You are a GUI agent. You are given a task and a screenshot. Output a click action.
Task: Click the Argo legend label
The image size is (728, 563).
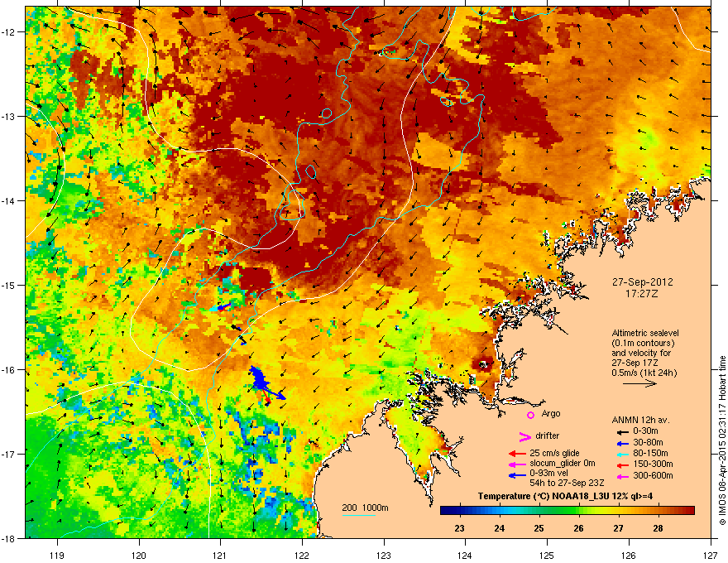coord(551,413)
